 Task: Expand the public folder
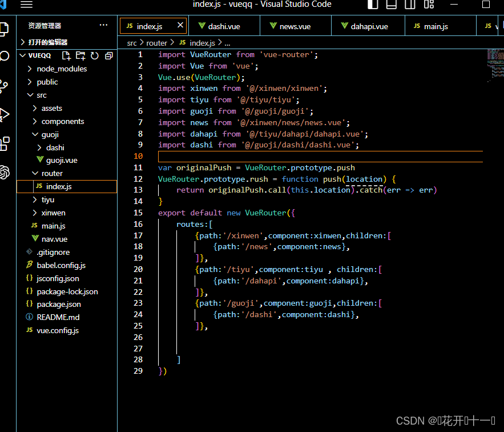[67, 82]
